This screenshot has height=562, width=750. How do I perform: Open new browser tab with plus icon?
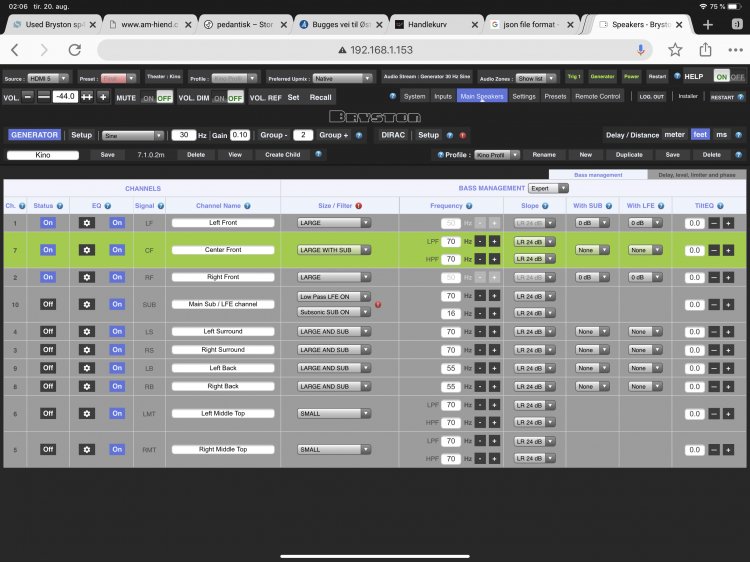(708, 24)
